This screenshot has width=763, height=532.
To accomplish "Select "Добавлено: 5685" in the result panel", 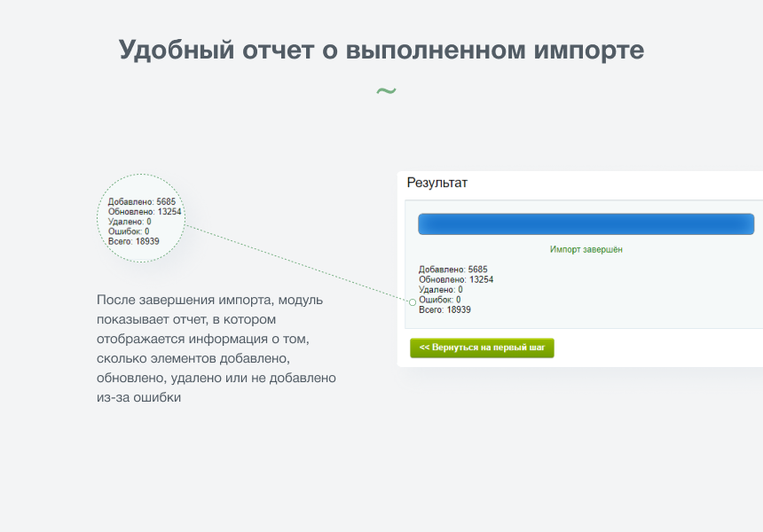I will point(452,270).
